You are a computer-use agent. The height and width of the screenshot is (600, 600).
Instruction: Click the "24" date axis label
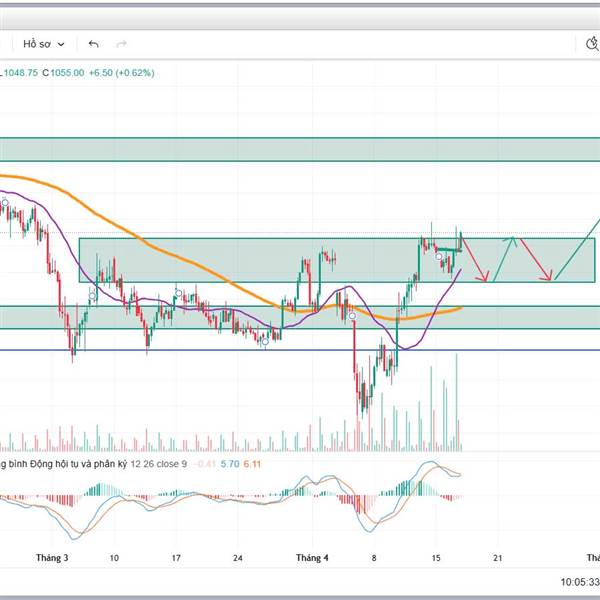pos(238,558)
